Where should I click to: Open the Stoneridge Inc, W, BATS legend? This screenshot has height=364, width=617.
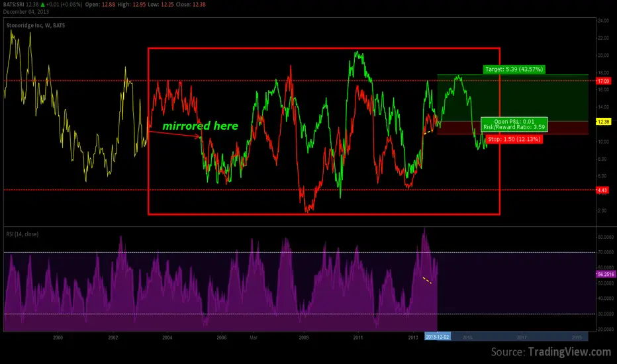(36, 26)
